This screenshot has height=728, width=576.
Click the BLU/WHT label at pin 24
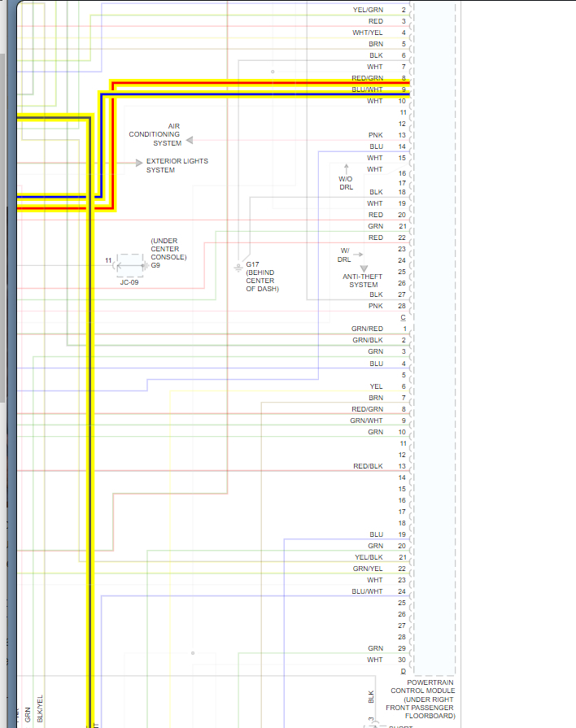[x=367, y=591]
